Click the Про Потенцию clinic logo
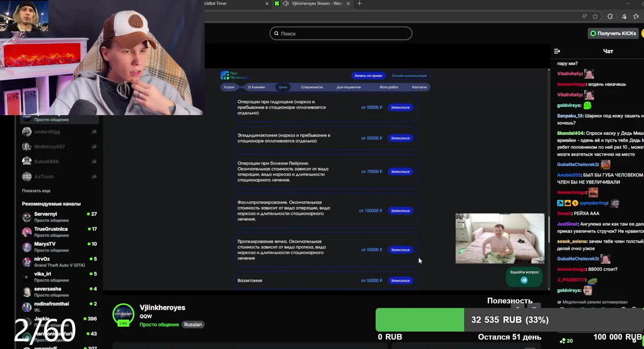 tap(235, 76)
